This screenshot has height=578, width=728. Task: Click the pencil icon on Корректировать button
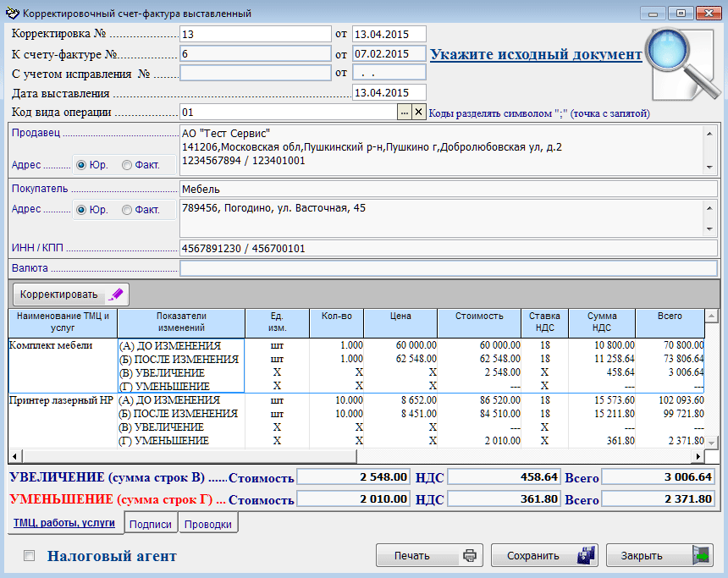coord(116,295)
